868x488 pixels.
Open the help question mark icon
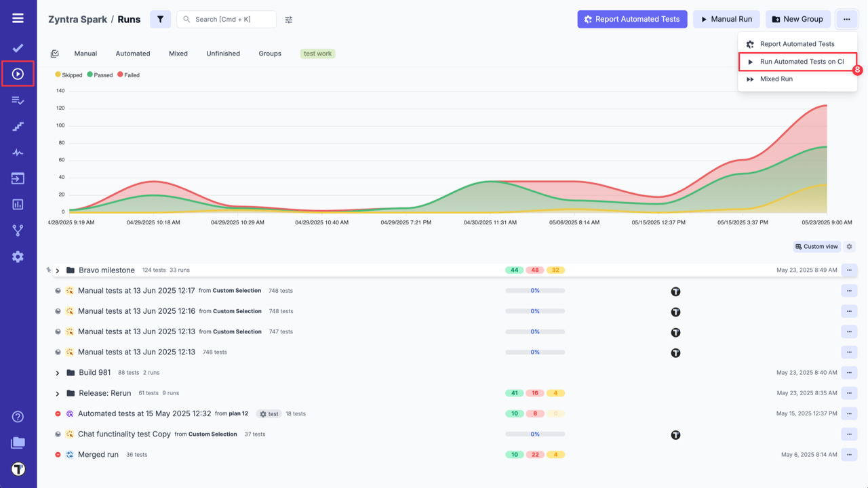[18, 417]
